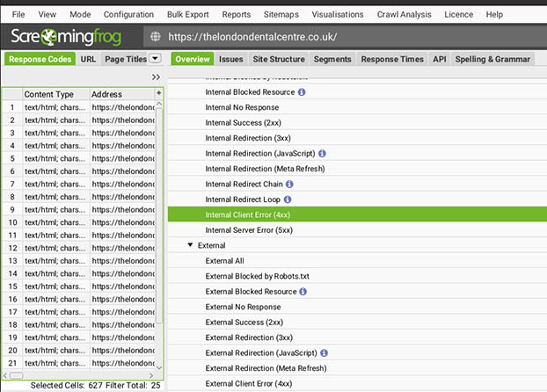This screenshot has height=392, width=547.
Task: Open the Bulk Export menu
Action: 187,15
